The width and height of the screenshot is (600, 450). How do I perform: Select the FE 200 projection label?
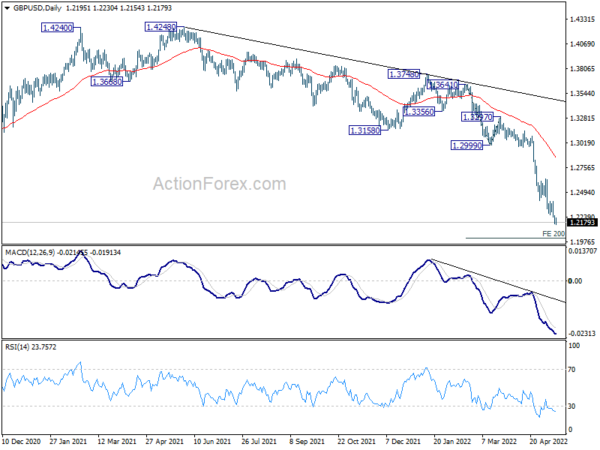pyautogui.click(x=553, y=233)
